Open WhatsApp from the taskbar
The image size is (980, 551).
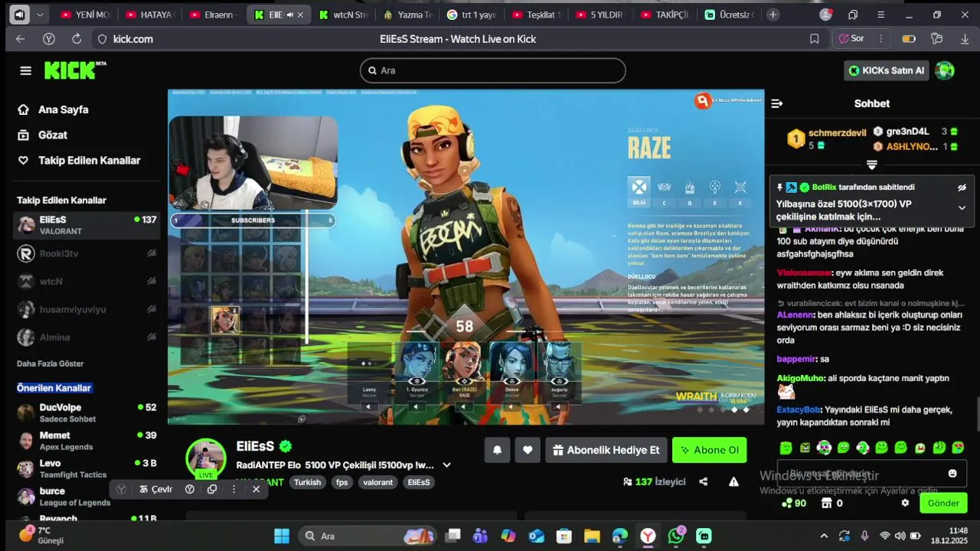click(x=676, y=536)
